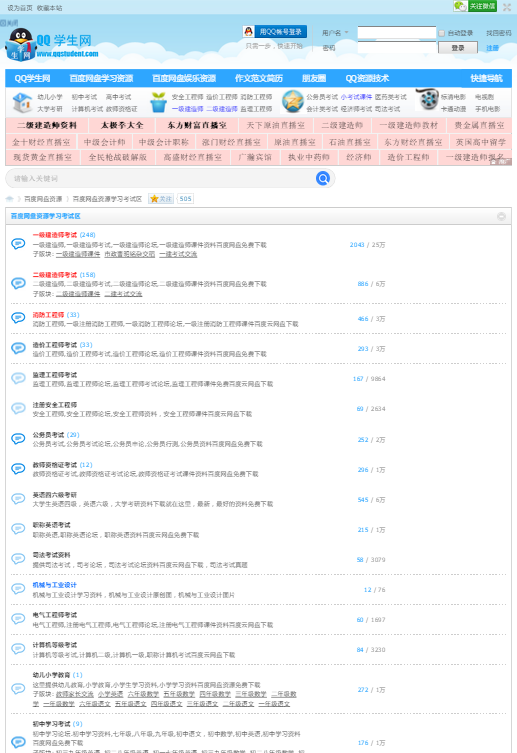This screenshot has width=517, height=753.
Task: Open the 百度网盘学习资源 nav tab
Action: coord(101,78)
